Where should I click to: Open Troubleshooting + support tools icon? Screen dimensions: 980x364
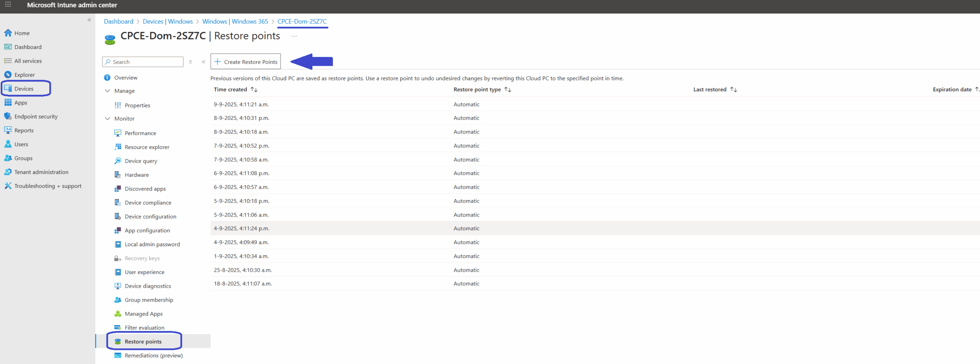point(8,186)
